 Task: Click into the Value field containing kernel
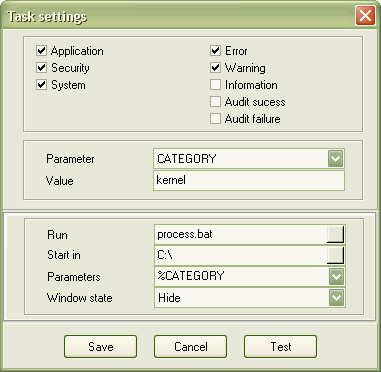(x=249, y=180)
